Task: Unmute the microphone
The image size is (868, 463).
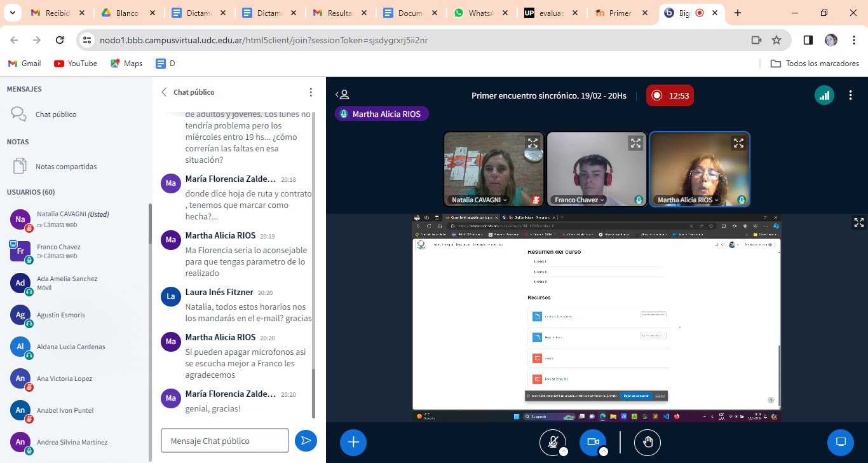Action: click(552, 442)
